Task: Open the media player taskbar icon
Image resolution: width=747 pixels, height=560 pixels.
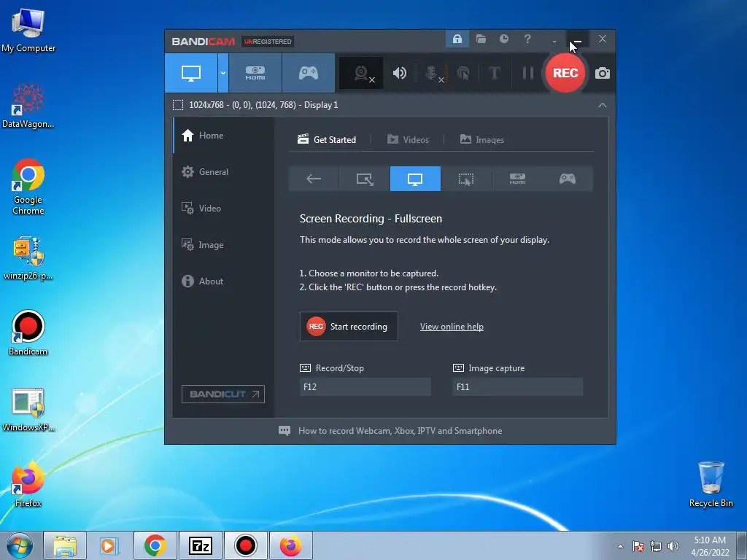Action: [109, 545]
